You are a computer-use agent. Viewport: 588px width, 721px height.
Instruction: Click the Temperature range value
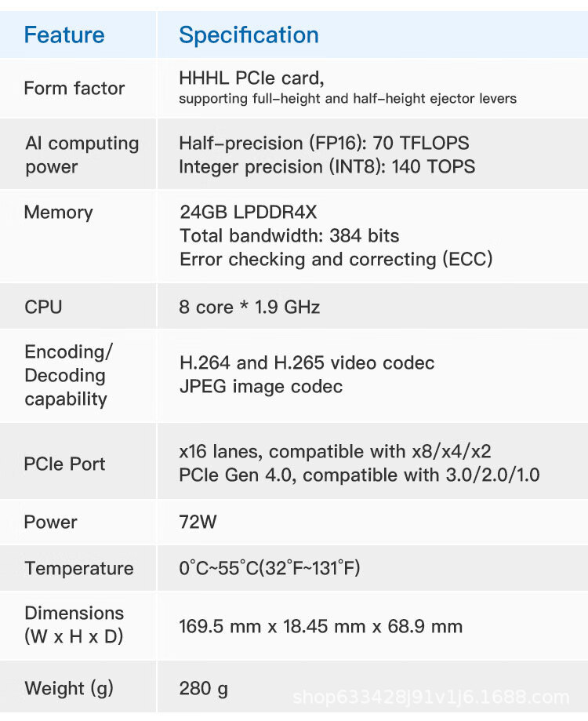pyautogui.click(x=269, y=568)
